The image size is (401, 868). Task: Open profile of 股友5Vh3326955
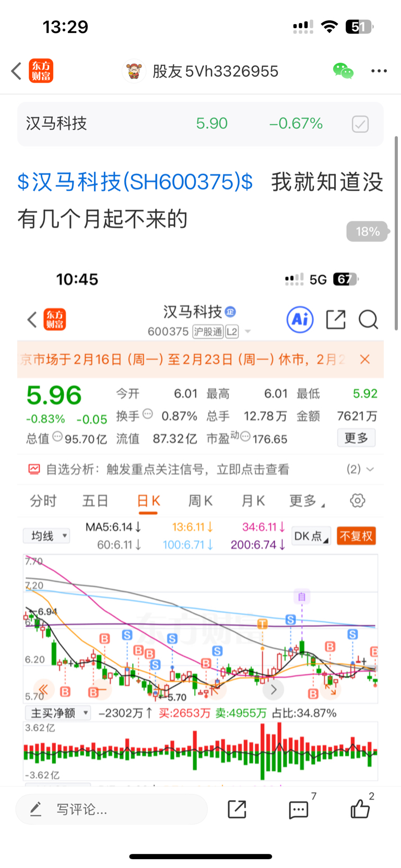click(x=215, y=71)
